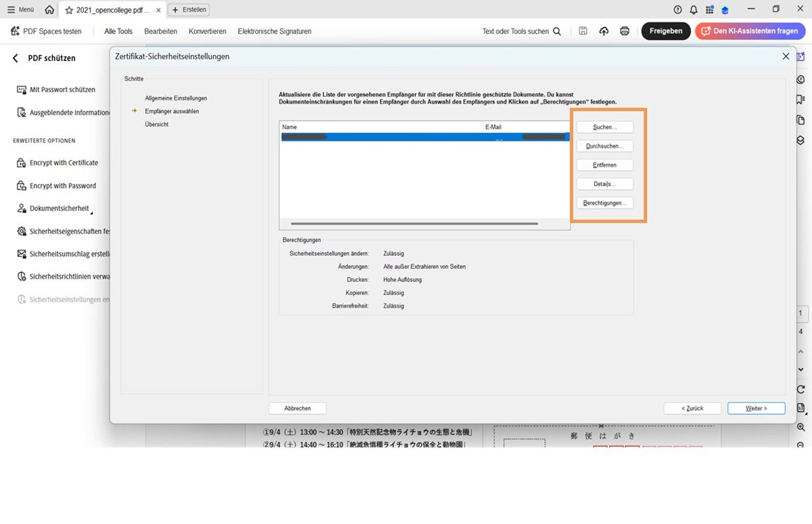
Task: Click the Freigeben button
Action: pyautogui.click(x=666, y=31)
